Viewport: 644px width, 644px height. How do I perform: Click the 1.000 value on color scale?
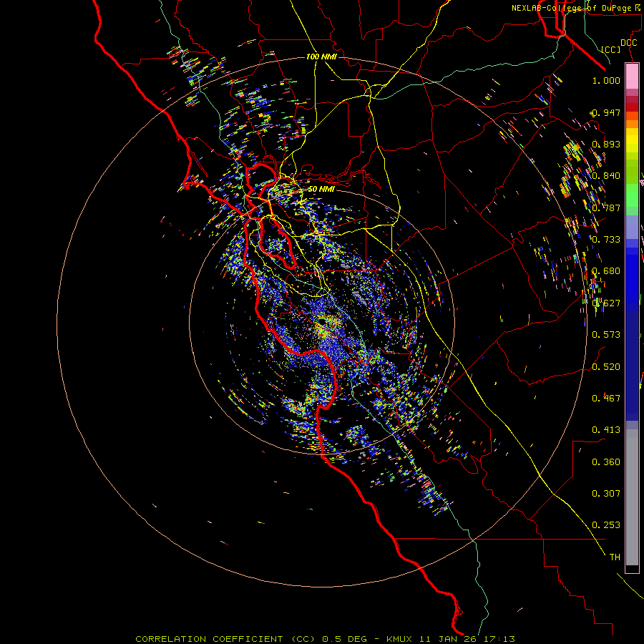click(x=606, y=80)
